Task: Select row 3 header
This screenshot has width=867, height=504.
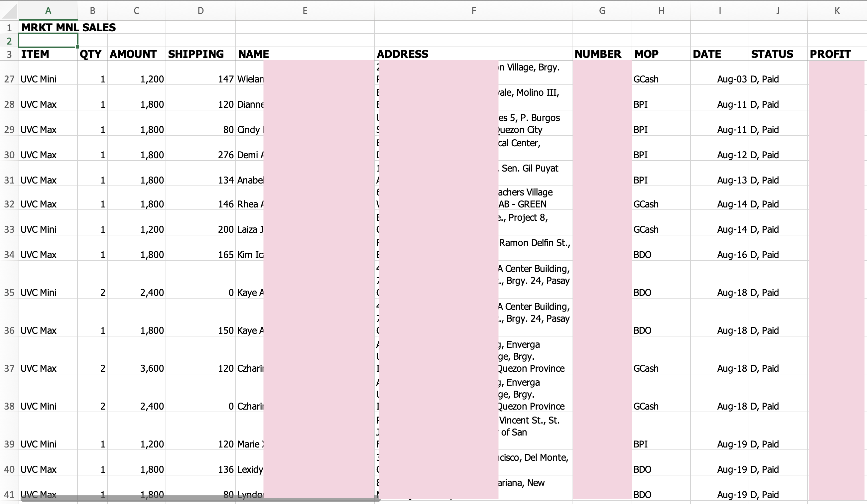Action: 9,55
